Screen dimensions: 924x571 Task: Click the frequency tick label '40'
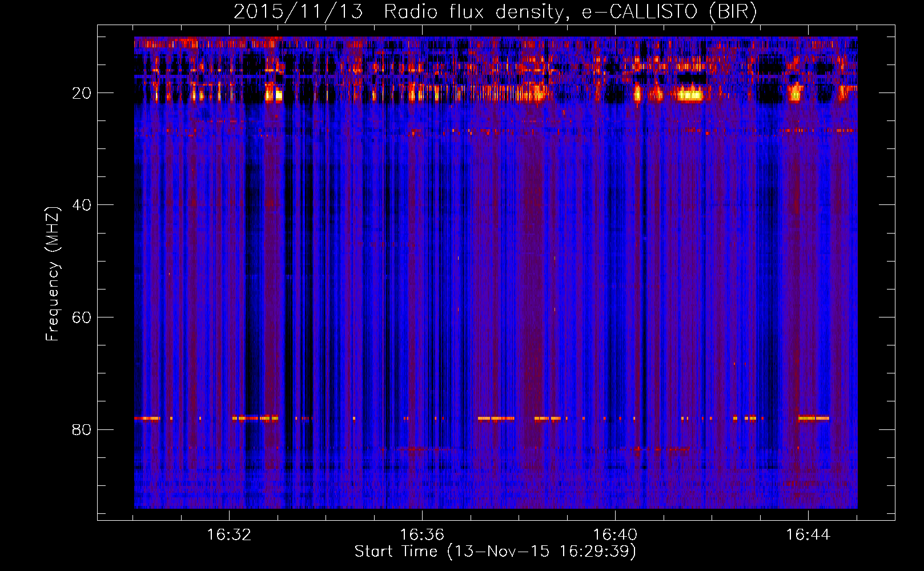82,205
